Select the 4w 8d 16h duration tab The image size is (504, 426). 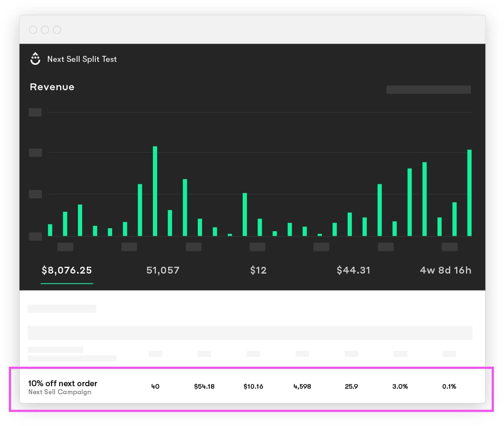pyautogui.click(x=445, y=270)
